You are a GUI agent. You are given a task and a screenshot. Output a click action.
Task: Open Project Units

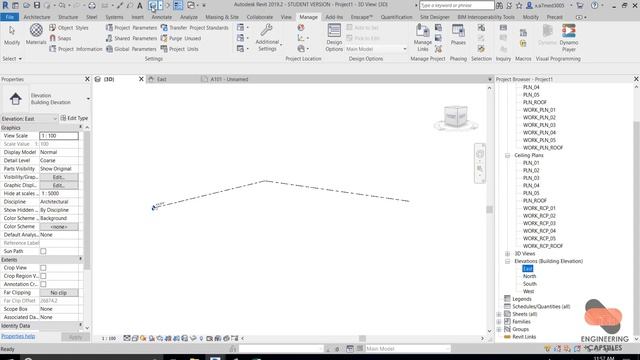tap(180, 49)
